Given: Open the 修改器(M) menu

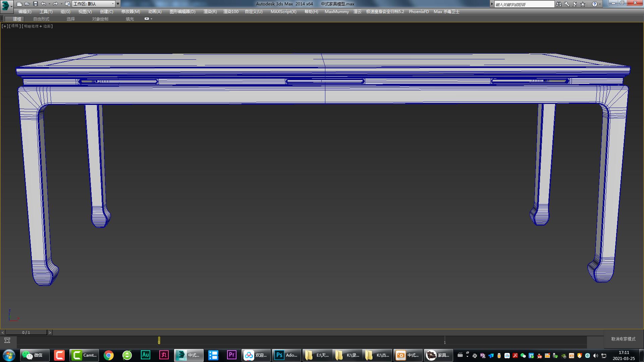Looking at the screenshot, I should (x=130, y=11).
